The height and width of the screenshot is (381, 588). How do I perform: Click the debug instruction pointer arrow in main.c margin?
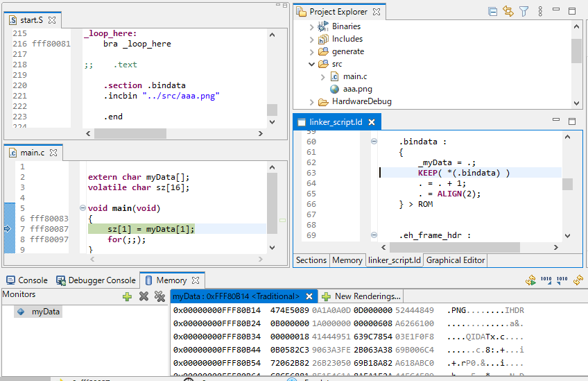8,228
